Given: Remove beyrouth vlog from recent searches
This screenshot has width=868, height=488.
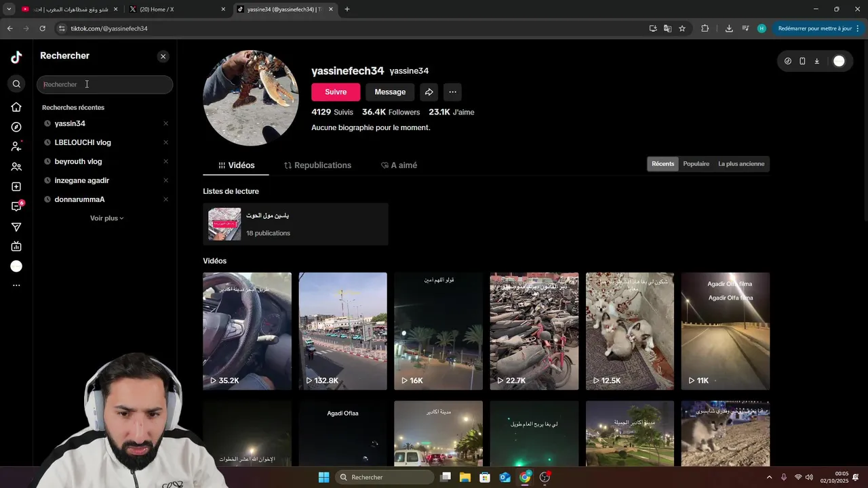Looking at the screenshot, I should tap(165, 161).
